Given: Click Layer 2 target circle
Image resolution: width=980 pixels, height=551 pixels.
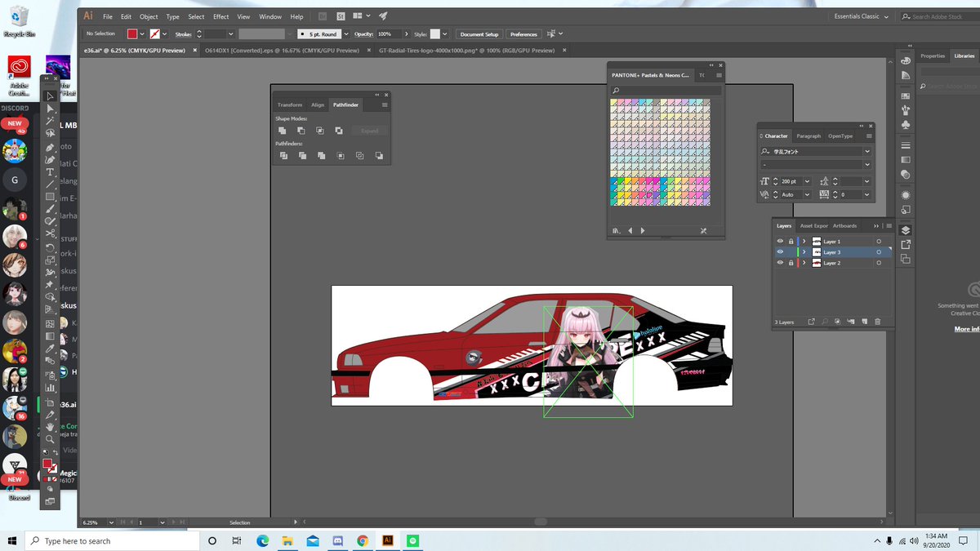Looking at the screenshot, I should (x=879, y=263).
